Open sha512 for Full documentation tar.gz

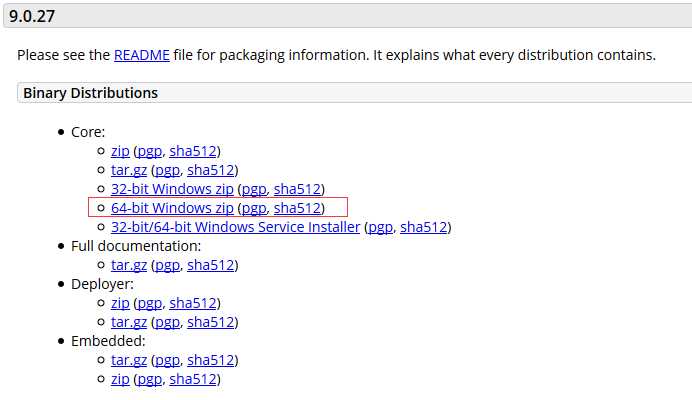tap(211, 265)
